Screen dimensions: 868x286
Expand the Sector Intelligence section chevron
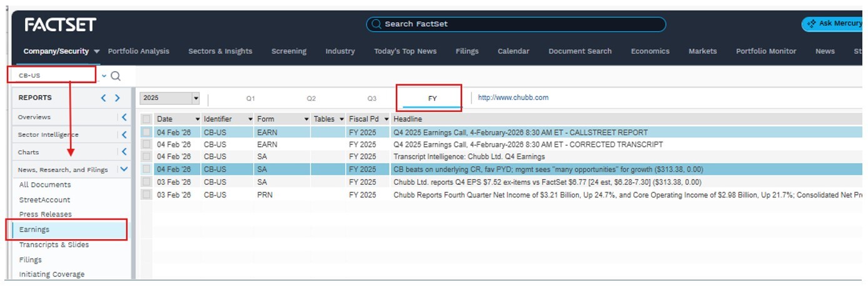coord(124,134)
